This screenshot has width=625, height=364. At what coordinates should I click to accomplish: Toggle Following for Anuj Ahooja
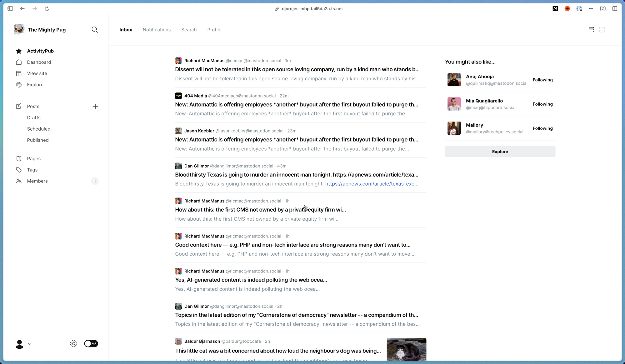click(x=542, y=80)
